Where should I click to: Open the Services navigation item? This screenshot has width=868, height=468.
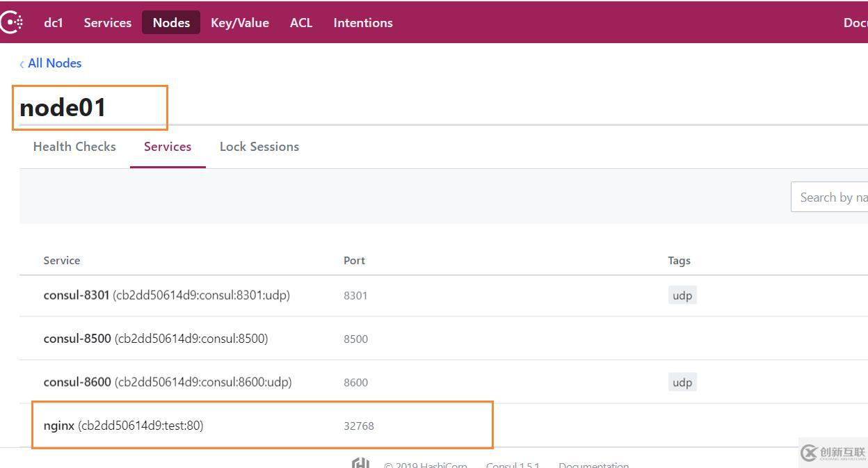108,22
